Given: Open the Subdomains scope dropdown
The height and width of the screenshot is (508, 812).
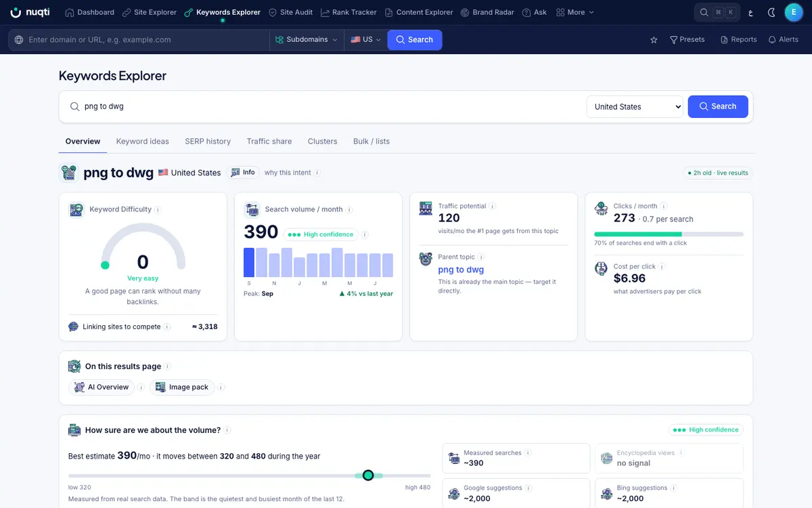Looking at the screenshot, I should coord(307,40).
